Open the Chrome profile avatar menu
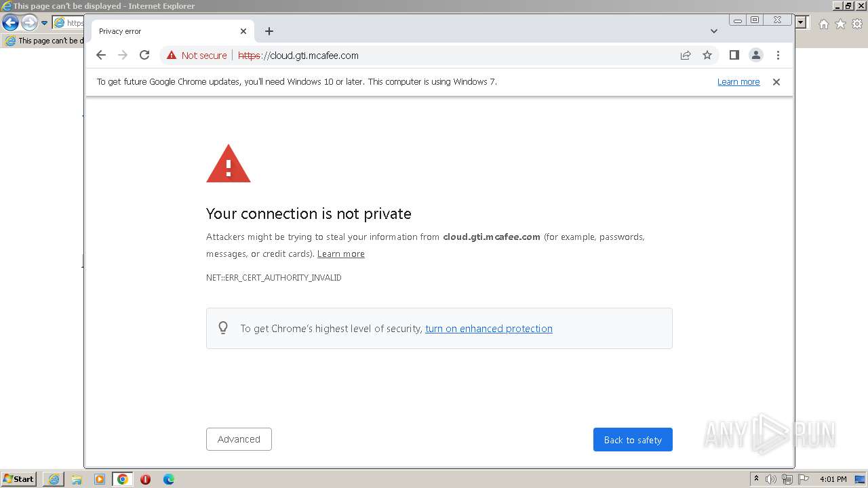This screenshot has height=488, width=868. click(x=756, y=56)
